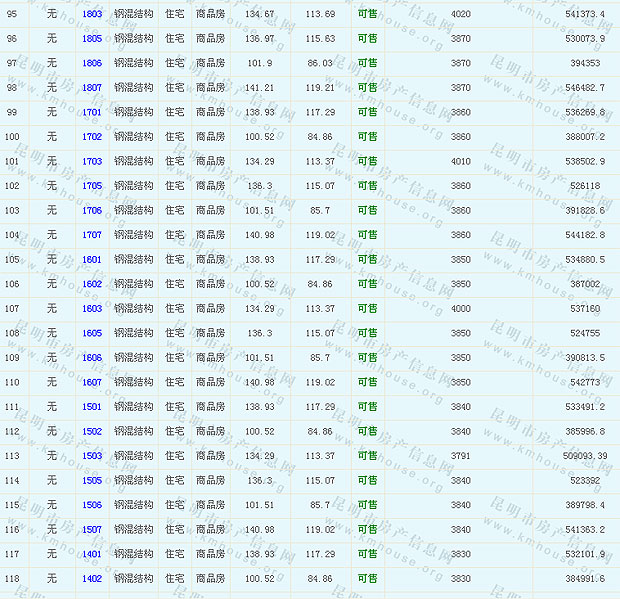Open room 1701 link
This screenshot has height=599, width=620.
pos(92,112)
